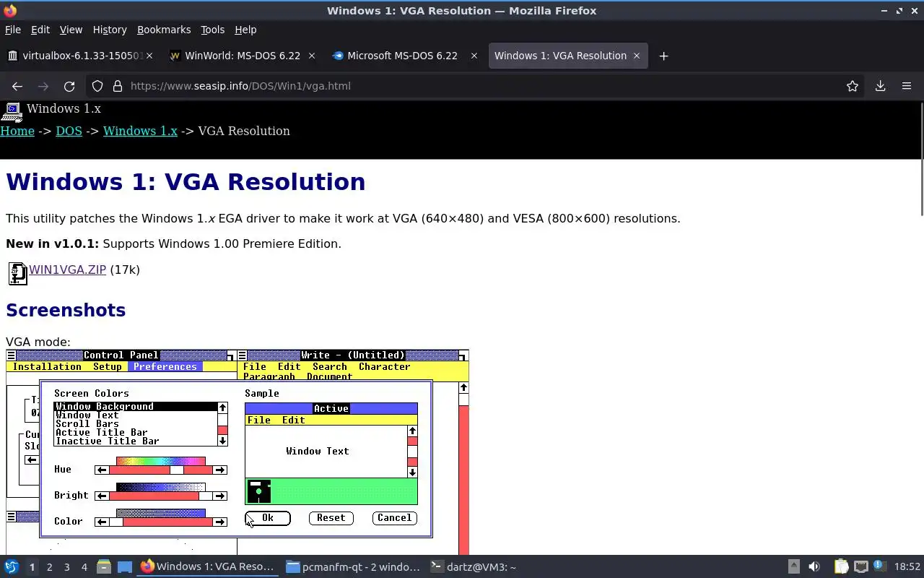Open the Help menu
Image resolution: width=924 pixels, height=578 pixels.
tap(245, 30)
